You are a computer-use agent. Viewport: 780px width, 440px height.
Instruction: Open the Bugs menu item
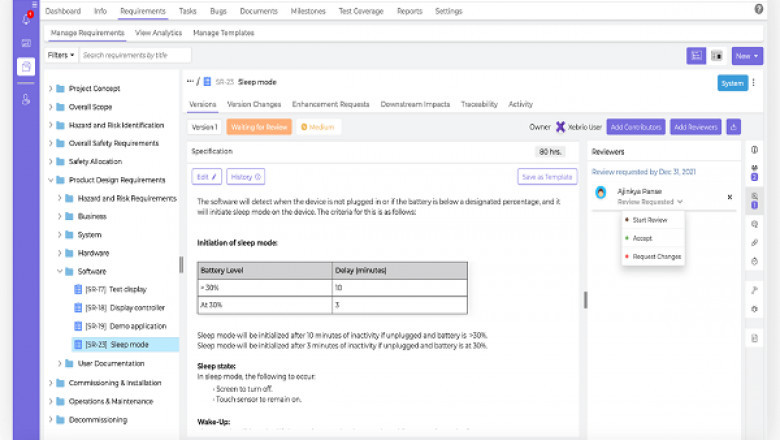tap(218, 11)
